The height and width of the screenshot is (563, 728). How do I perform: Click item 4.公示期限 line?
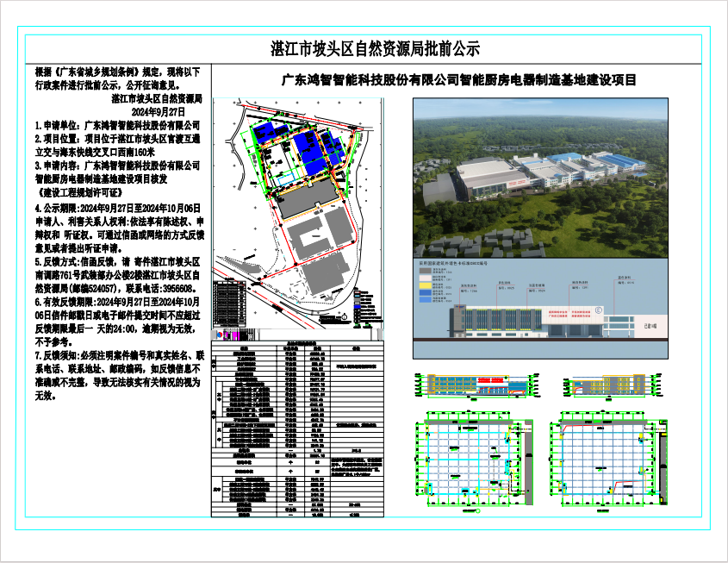118,208
